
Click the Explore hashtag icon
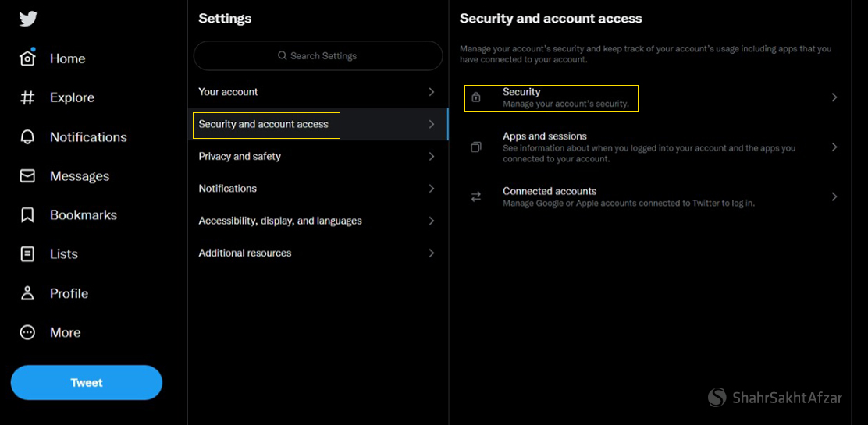coord(28,97)
